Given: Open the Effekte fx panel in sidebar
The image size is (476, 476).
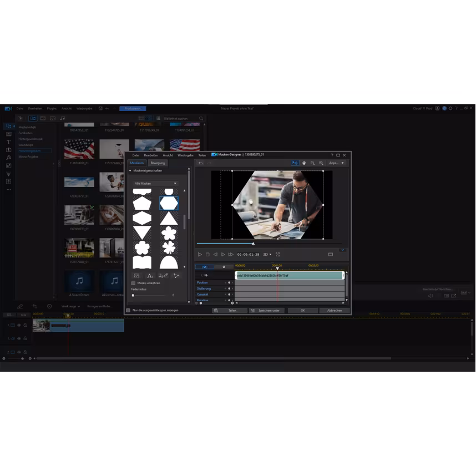Looking at the screenshot, I should tap(9, 158).
